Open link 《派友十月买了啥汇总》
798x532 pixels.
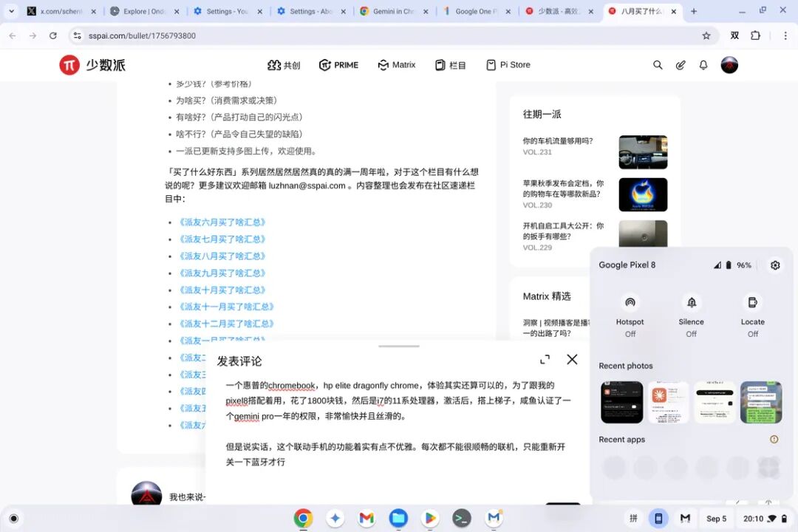pos(222,290)
